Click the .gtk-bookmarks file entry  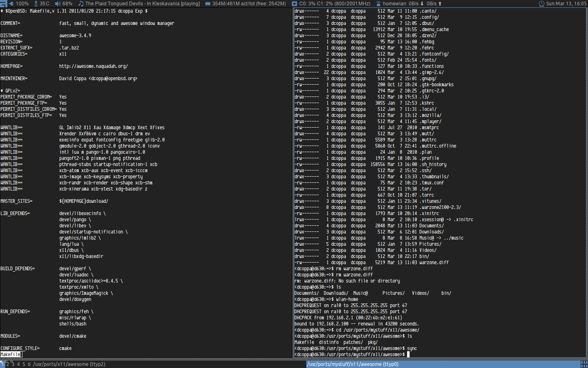coord(437,85)
